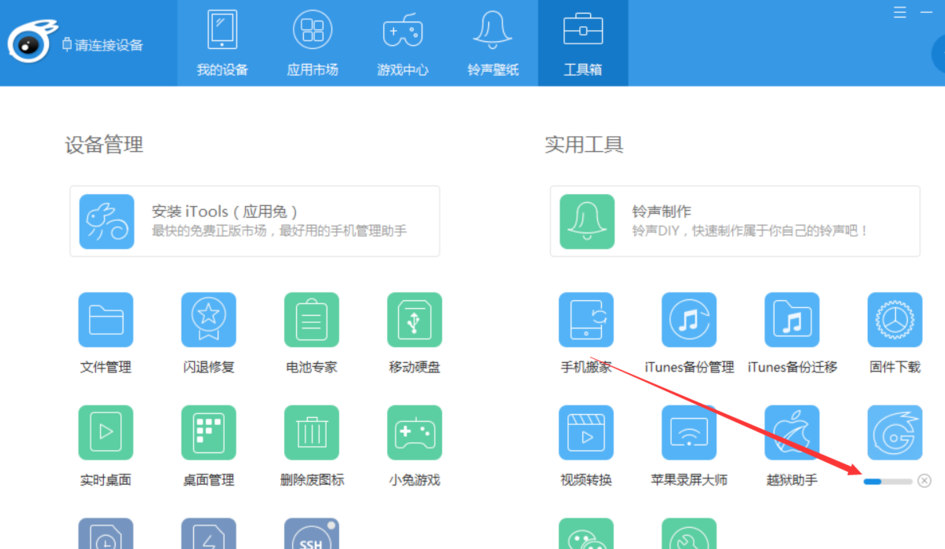Cancel the download progress with X button
945x549 pixels.
[924, 481]
